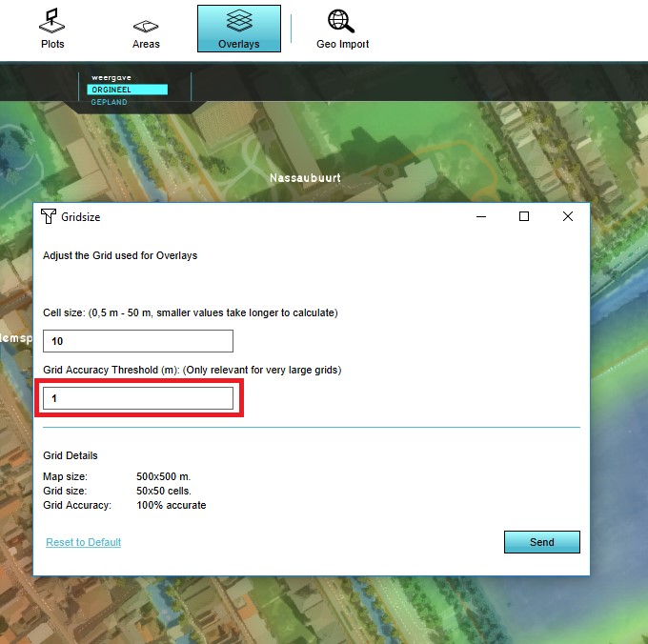648x644 pixels.
Task: Close the Gridsize dialog
Action: click(568, 216)
